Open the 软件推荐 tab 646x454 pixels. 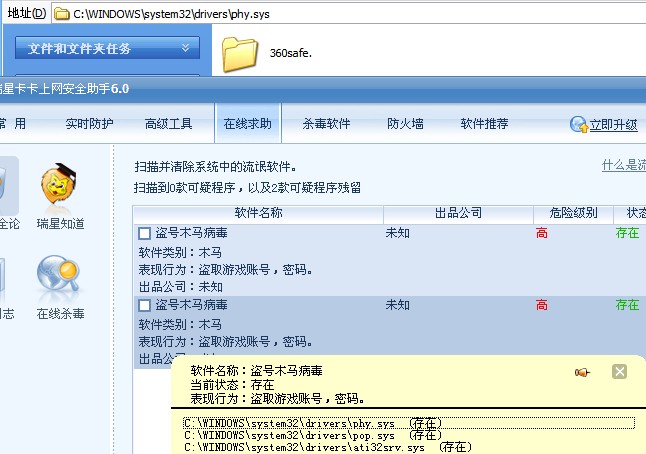click(x=484, y=124)
